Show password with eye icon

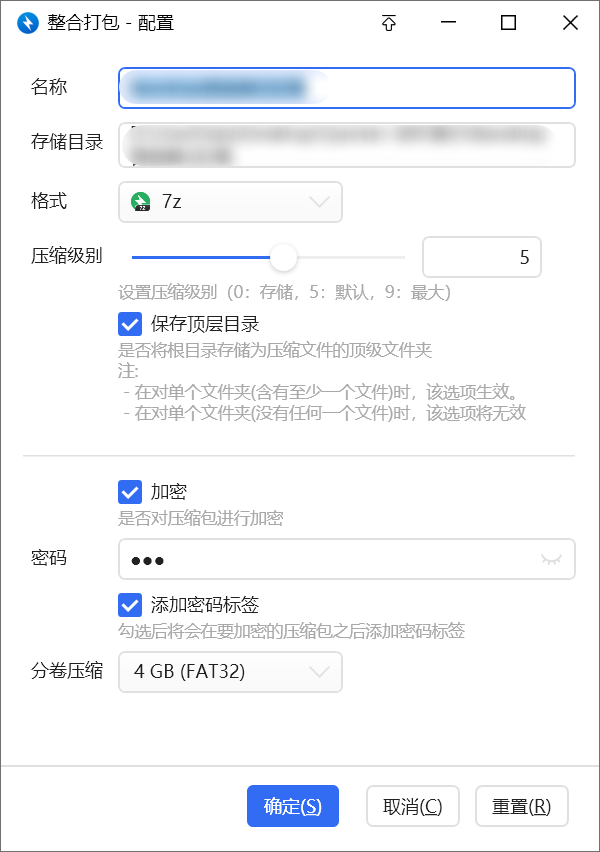551,560
